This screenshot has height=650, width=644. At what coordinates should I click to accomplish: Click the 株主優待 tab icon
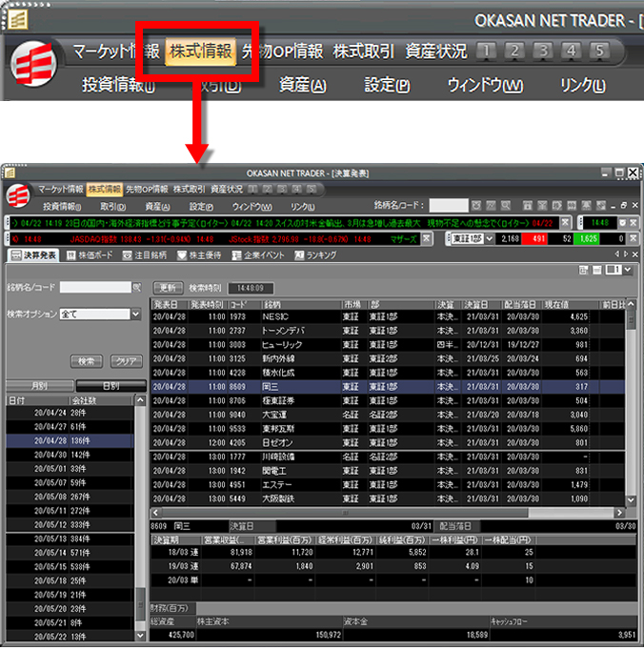point(182,255)
